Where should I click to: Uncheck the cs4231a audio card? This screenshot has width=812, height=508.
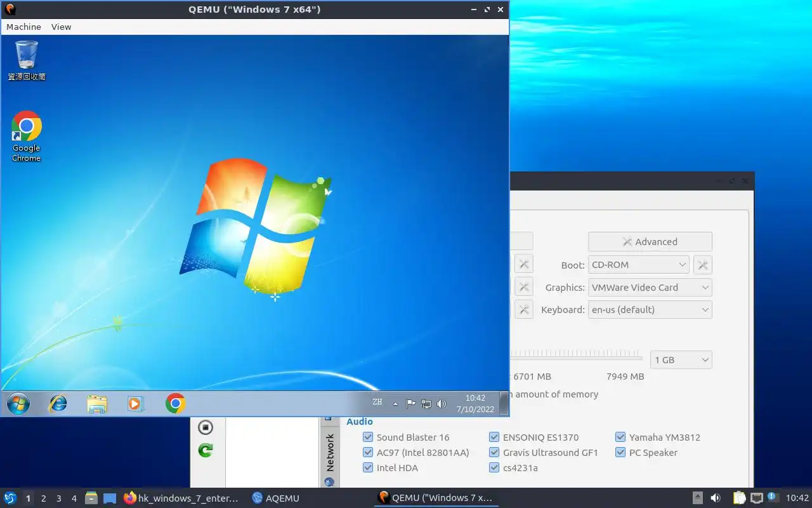click(494, 467)
